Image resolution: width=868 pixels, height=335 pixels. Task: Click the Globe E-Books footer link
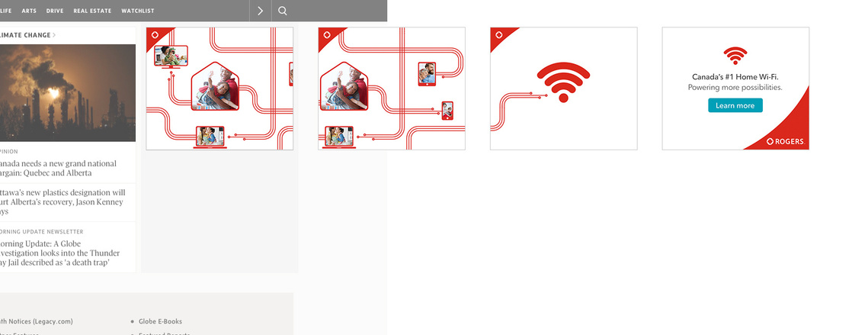pyautogui.click(x=160, y=321)
